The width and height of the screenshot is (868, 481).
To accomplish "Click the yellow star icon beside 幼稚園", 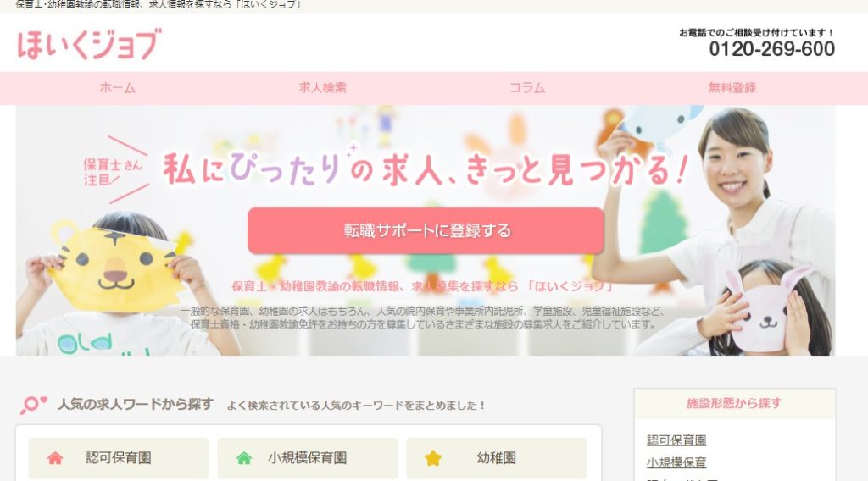I will [x=433, y=458].
